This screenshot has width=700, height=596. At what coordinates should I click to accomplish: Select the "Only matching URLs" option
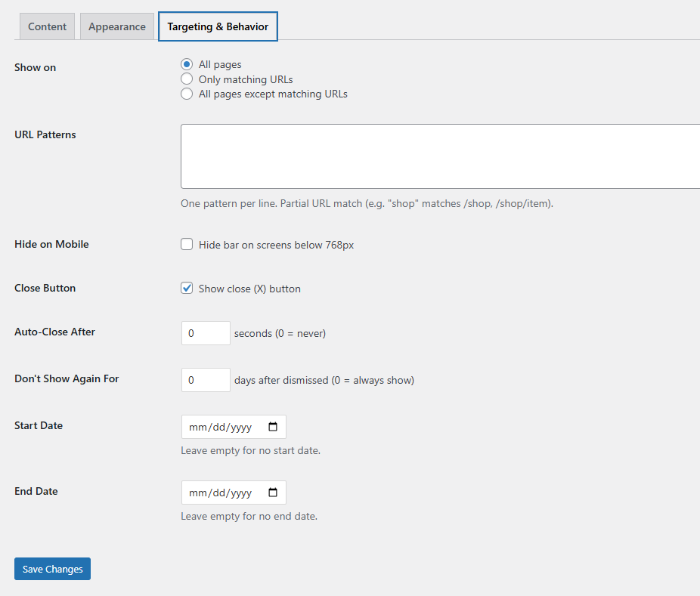187,79
